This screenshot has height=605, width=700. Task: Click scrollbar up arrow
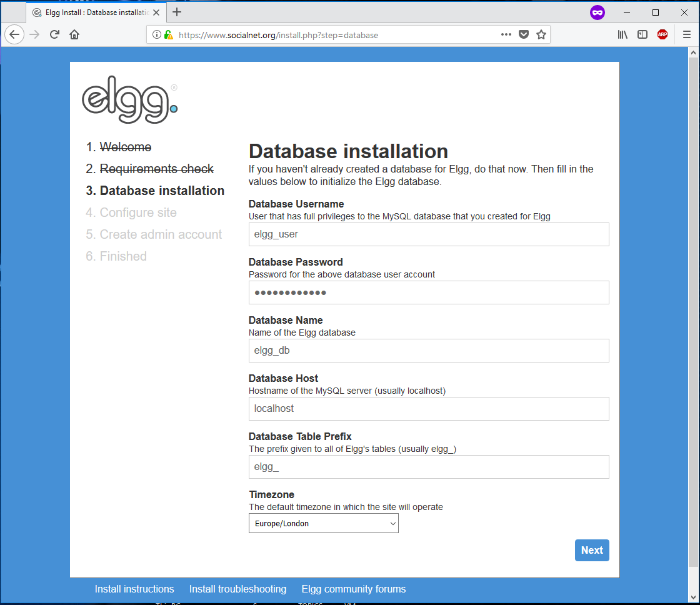click(693, 52)
